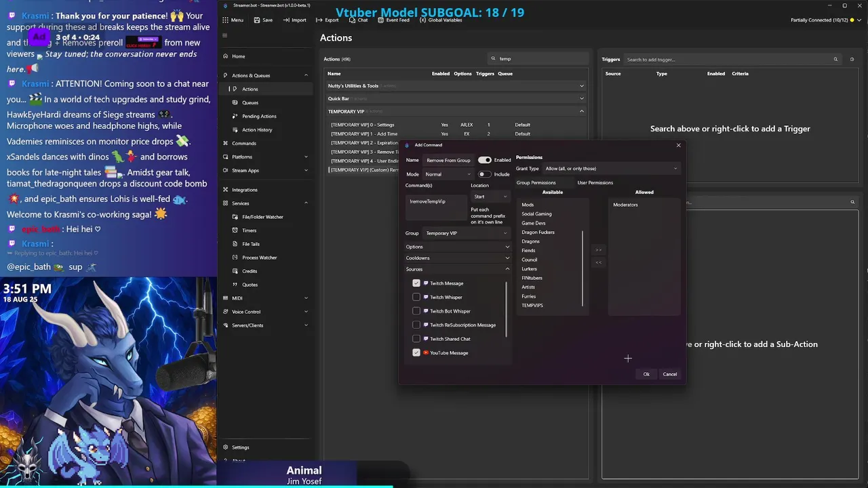Viewport: 868px width, 488px height.
Task: Click the Pending Actions icon
Action: (x=235, y=116)
